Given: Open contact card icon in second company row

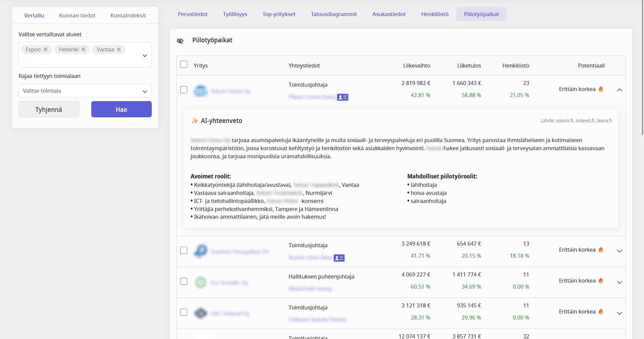Looking at the screenshot, I should (339, 258).
